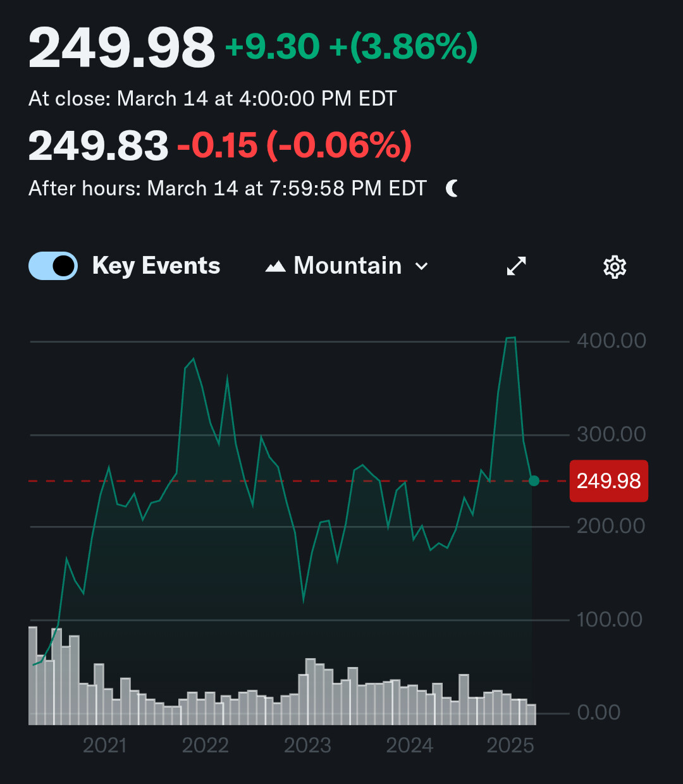This screenshot has height=784, width=683.
Task: Click the mountain chart icon
Action: coord(275,267)
